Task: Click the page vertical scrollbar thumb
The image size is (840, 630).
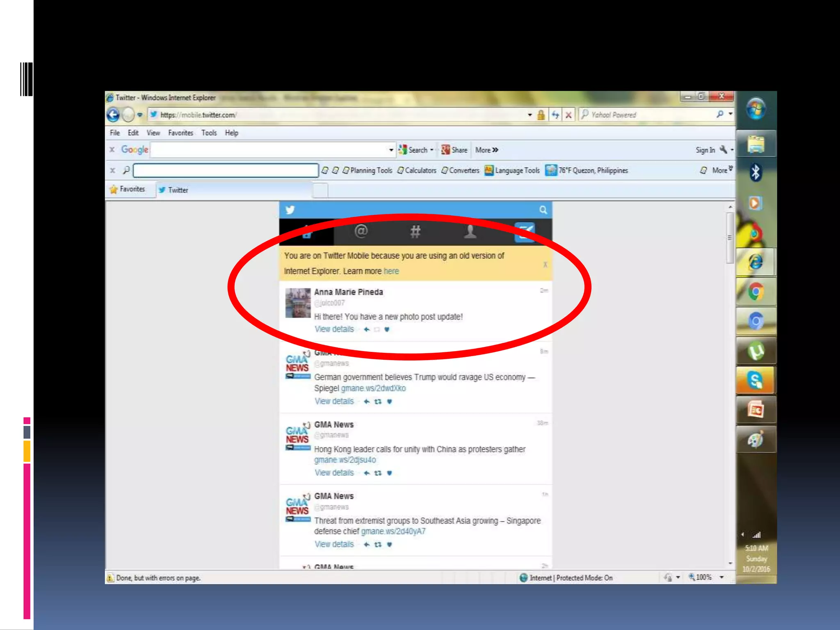Action: click(x=730, y=238)
